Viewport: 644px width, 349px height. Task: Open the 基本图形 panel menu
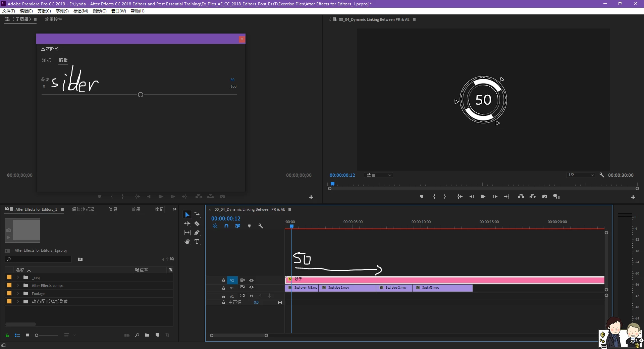(63, 49)
